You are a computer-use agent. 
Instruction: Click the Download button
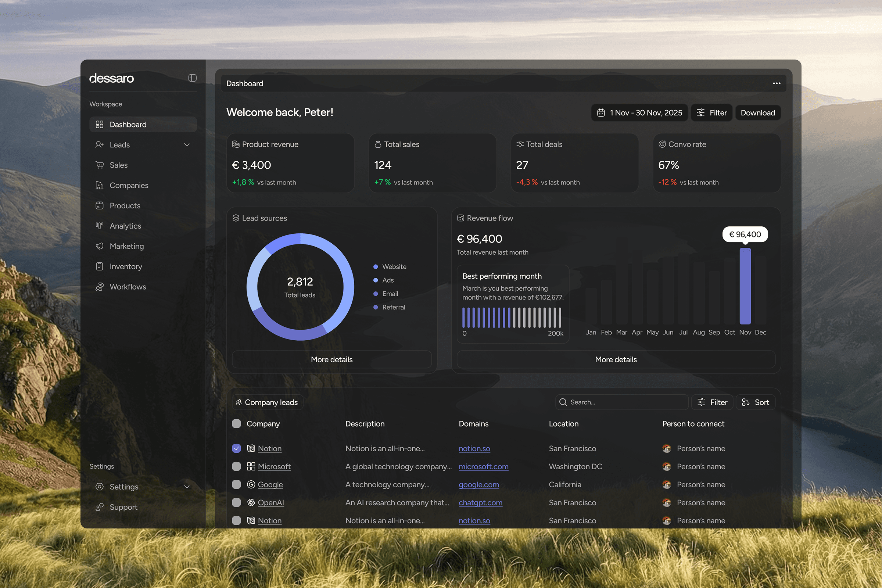click(x=757, y=113)
